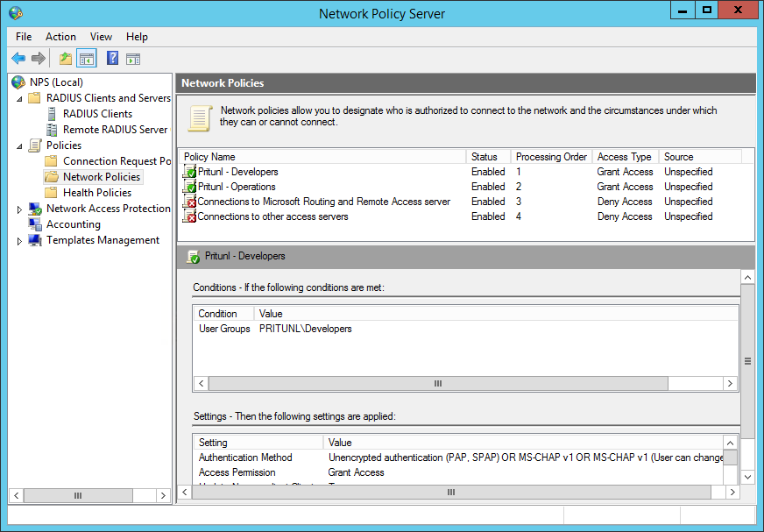Select the Pritunl - Operations policy
This screenshot has width=764, height=532.
pyautogui.click(x=237, y=187)
